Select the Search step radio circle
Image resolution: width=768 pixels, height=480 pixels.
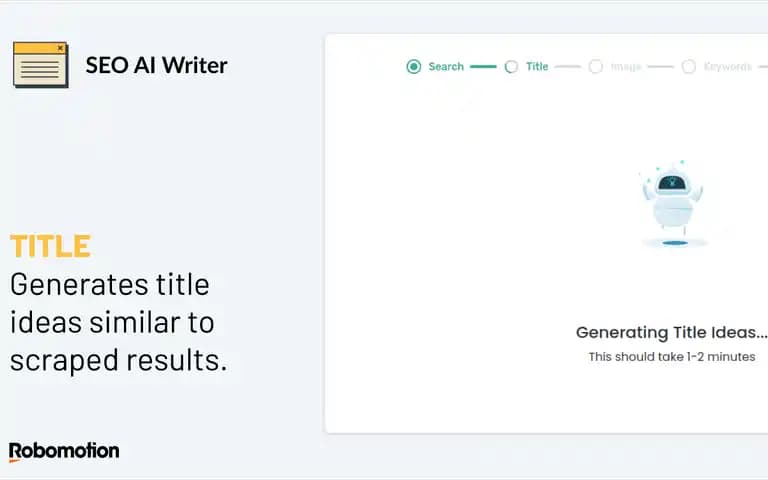click(x=414, y=67)
